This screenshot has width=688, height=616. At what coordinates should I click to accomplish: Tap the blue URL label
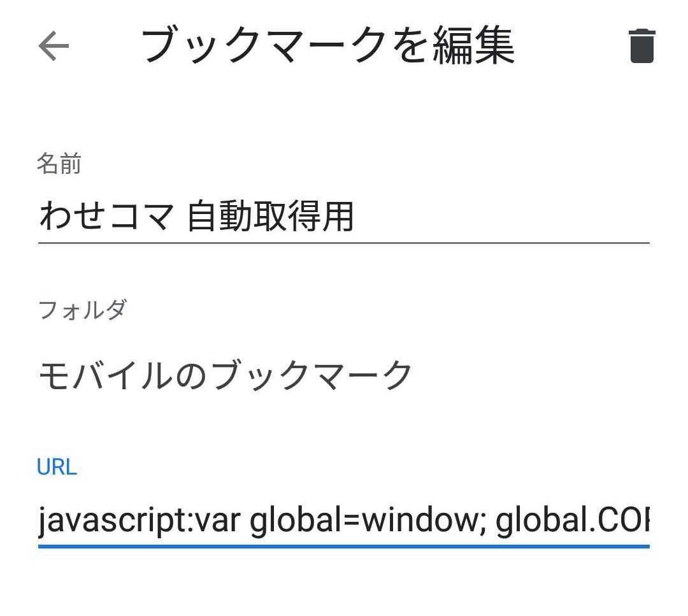coord(57,467)
